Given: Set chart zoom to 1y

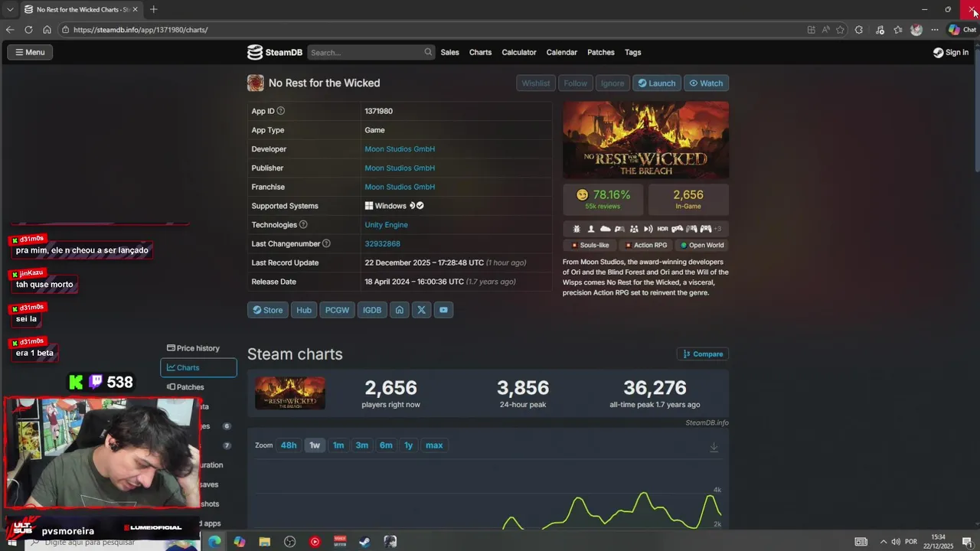Looking at the screenshot, I should (x=408, y=445).
